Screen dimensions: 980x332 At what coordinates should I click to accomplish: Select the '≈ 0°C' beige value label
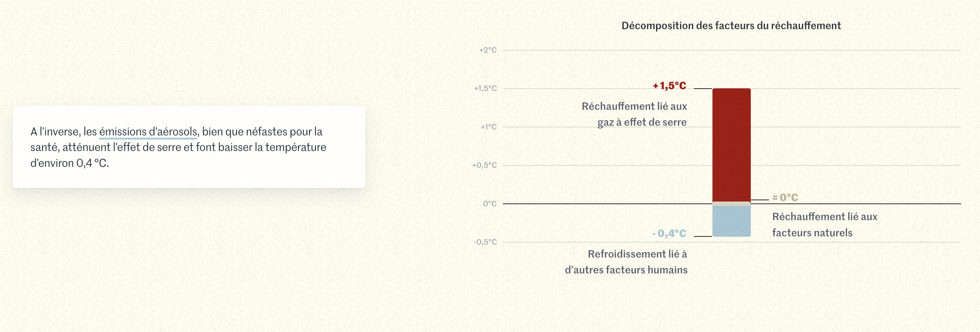click(x=785, y=197)
